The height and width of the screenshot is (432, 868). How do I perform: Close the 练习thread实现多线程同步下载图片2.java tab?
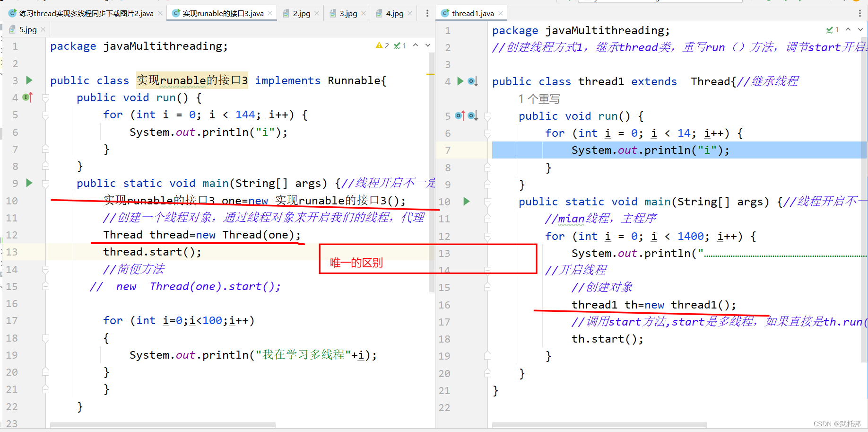tap(160, 13)
